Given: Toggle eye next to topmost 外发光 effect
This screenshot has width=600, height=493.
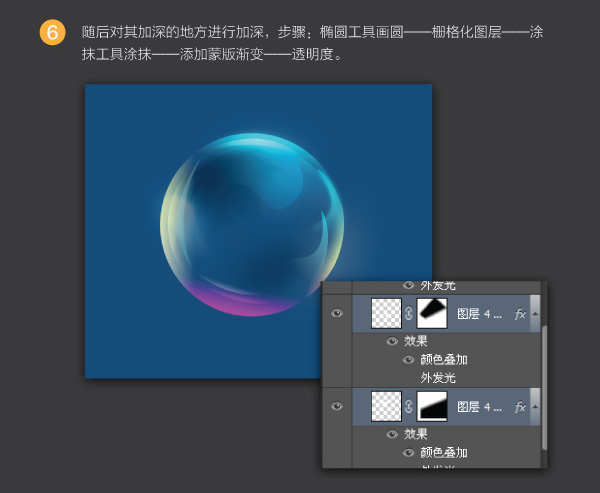Looking at the screenshot, I should [408, 286].
